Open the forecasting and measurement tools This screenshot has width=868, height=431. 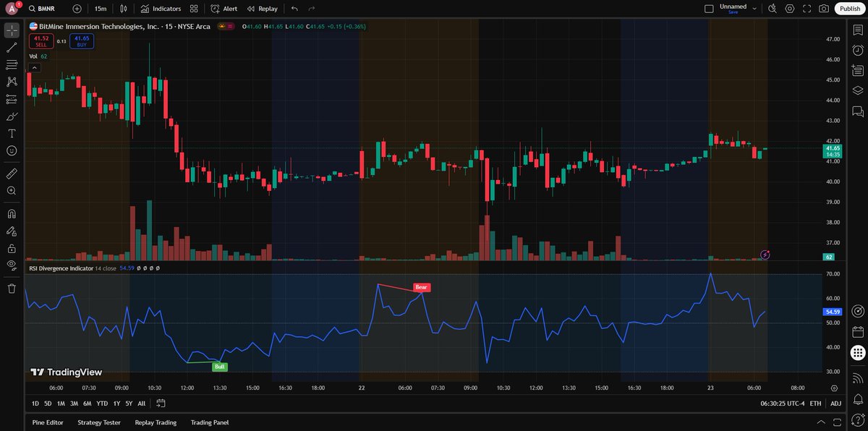(x=12, y=99)
